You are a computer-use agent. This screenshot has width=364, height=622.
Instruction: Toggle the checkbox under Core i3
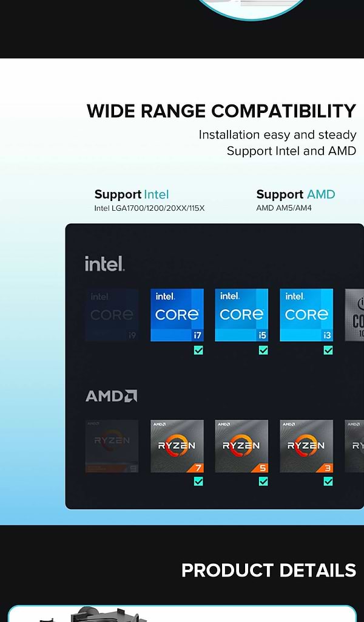pos(328,350)
